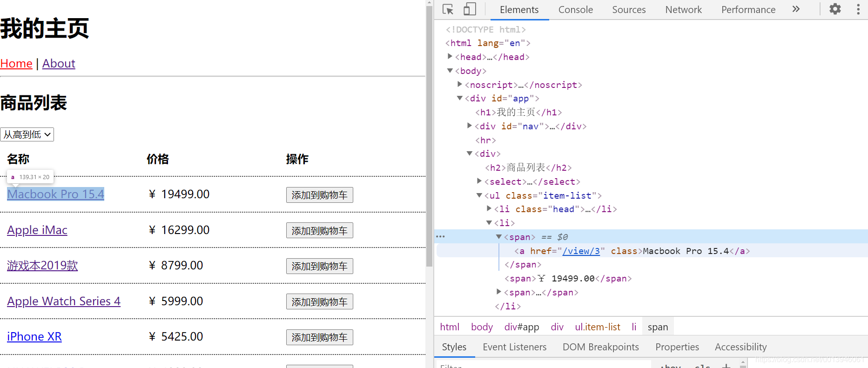Expand the head element node
The width and height of the screenshot is (868, 368).
coord(450,57)
